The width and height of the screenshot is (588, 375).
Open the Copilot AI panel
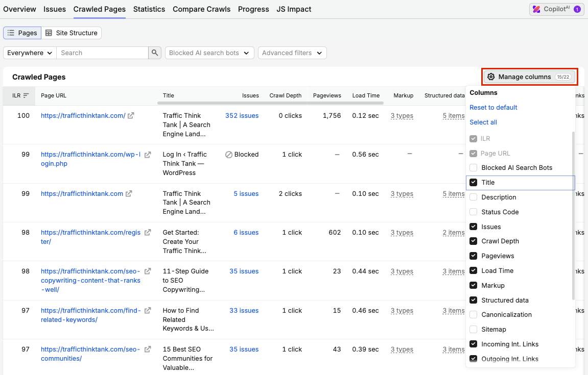(x=556, y=9)
